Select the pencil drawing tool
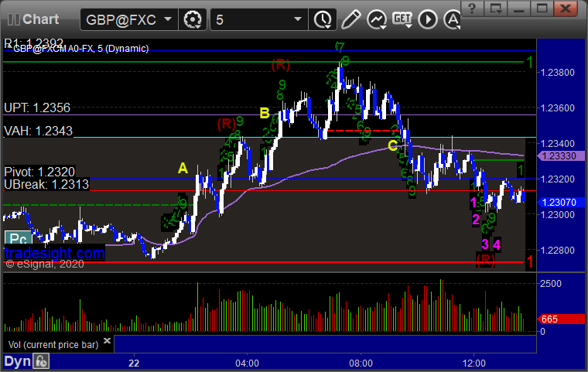 [x=350, y=19]
